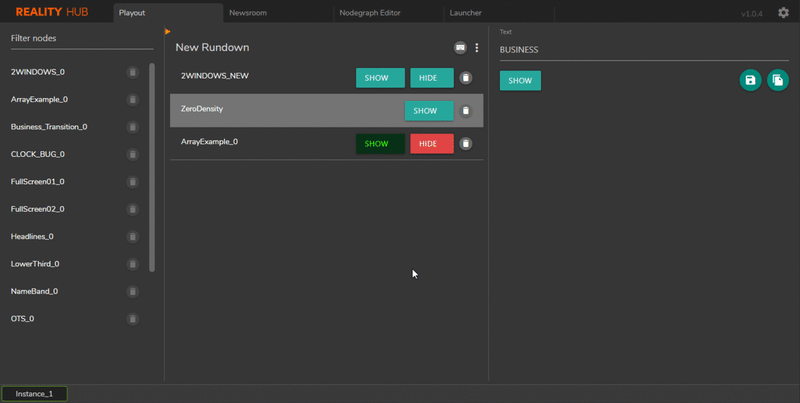Click the dark SHOW button for ArrayExample_0

[380, 144]
